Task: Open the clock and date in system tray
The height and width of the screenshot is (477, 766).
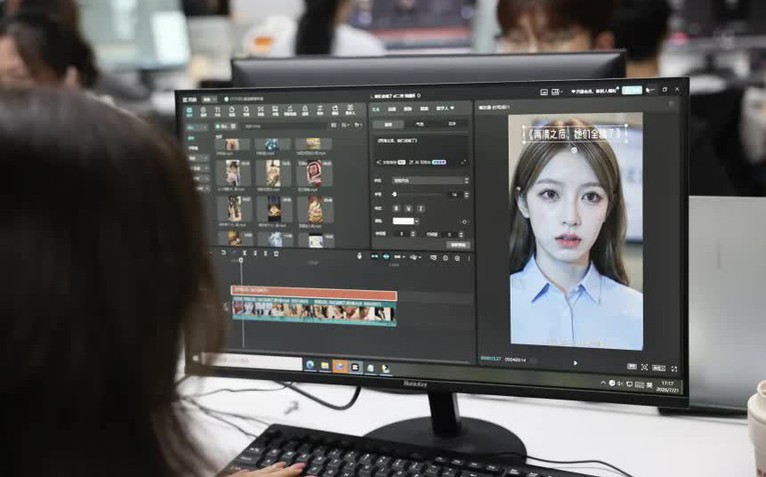Action: tap(668, 387)
